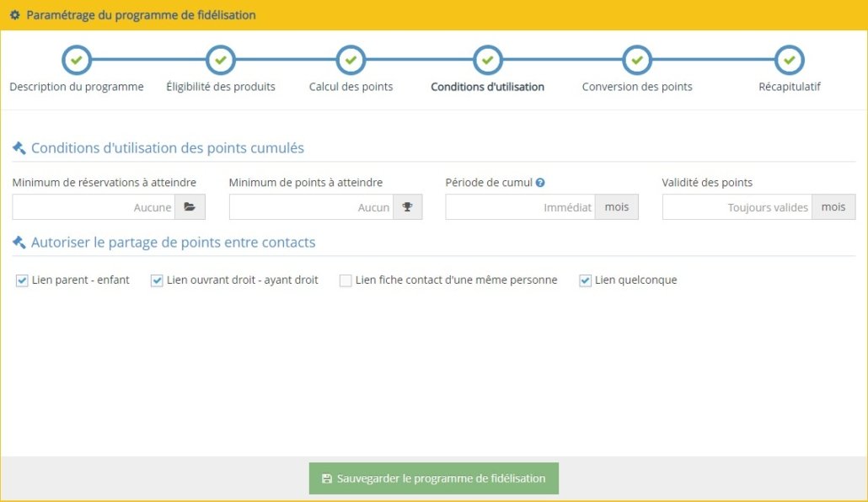868x502 pixels.
Task: Uncheck the Lien parent - enfant checkbox
Action: point(23,280)
